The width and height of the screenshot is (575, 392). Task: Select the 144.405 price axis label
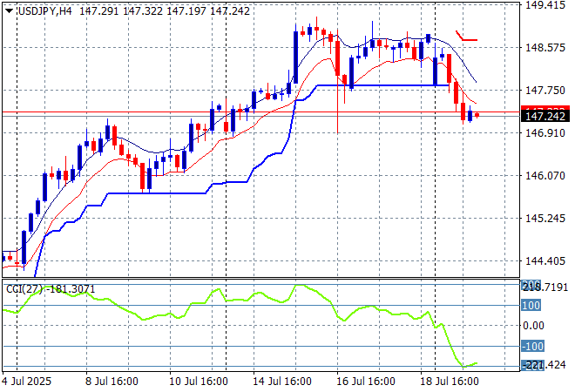(x=545, y=261)
